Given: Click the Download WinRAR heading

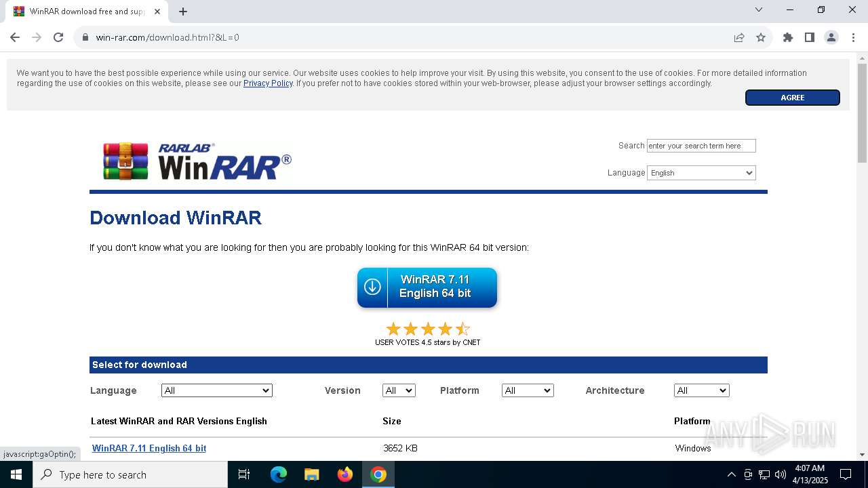Looking at the screenshot, I should (x=176, y=218).
